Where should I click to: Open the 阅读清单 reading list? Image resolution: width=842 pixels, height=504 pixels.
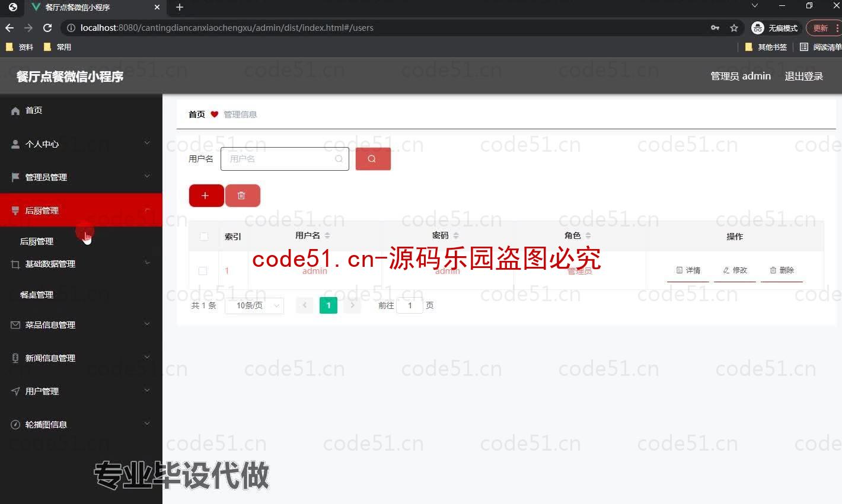821,47
